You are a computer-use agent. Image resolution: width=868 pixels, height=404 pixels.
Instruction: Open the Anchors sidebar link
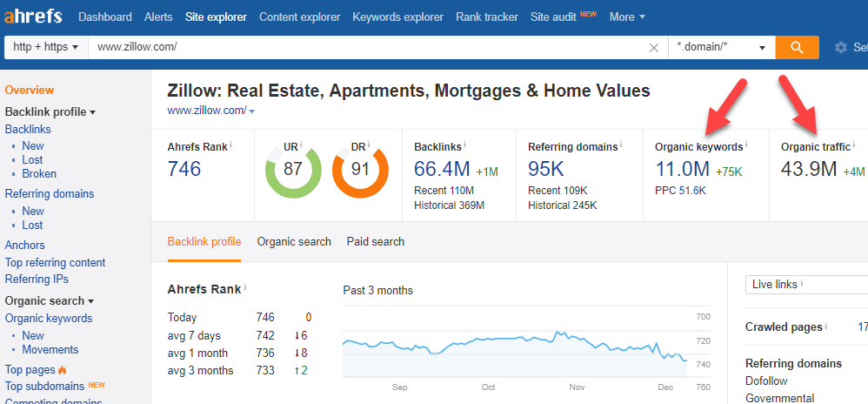pyautogui.click(x=25, y=245)
